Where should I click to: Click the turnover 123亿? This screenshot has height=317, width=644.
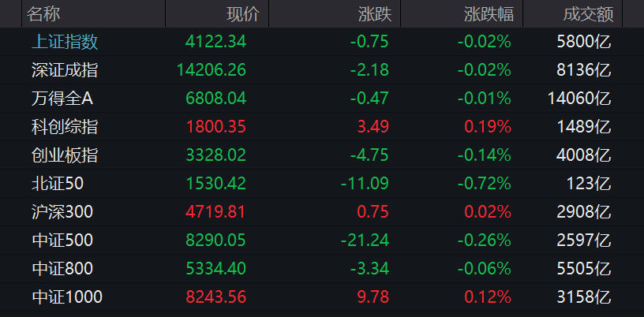pyautogui.click(x=589, y=184)
